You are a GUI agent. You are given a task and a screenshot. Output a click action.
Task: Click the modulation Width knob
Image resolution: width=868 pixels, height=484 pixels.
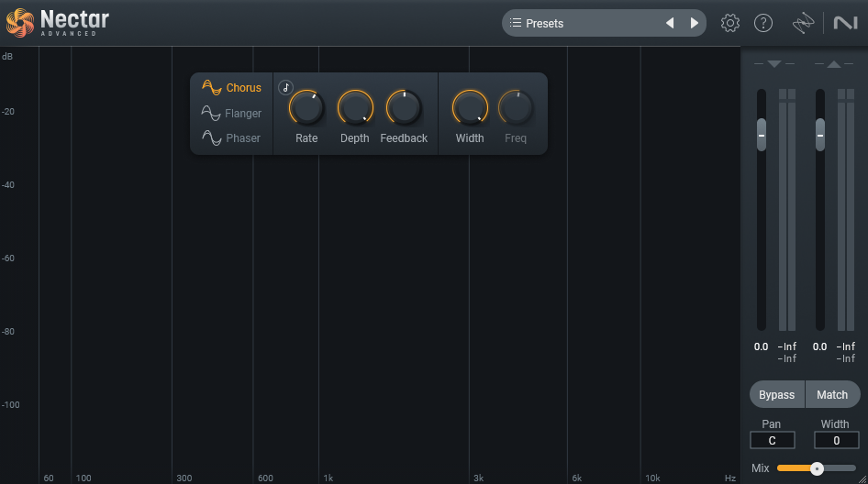(x=470, y=107)
